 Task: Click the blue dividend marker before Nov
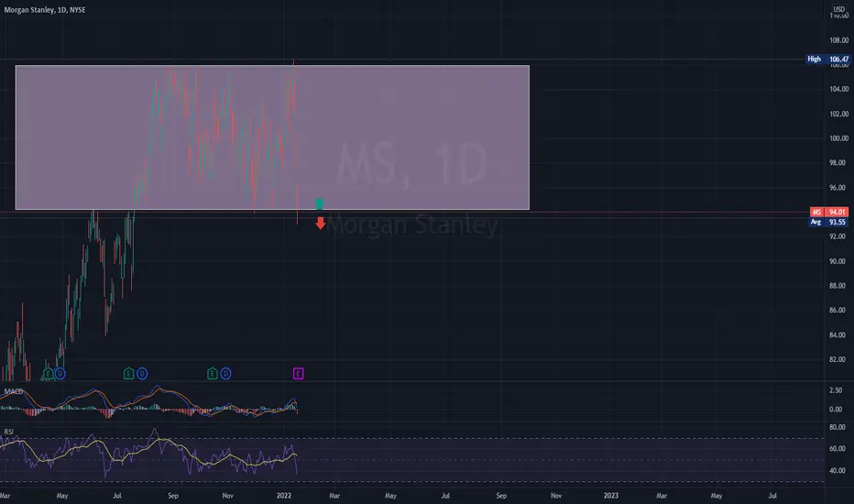coord(225,373)
